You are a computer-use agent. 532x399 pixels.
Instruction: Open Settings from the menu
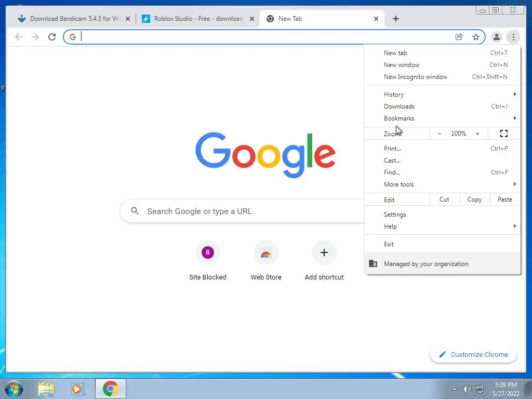coord(443,215)
